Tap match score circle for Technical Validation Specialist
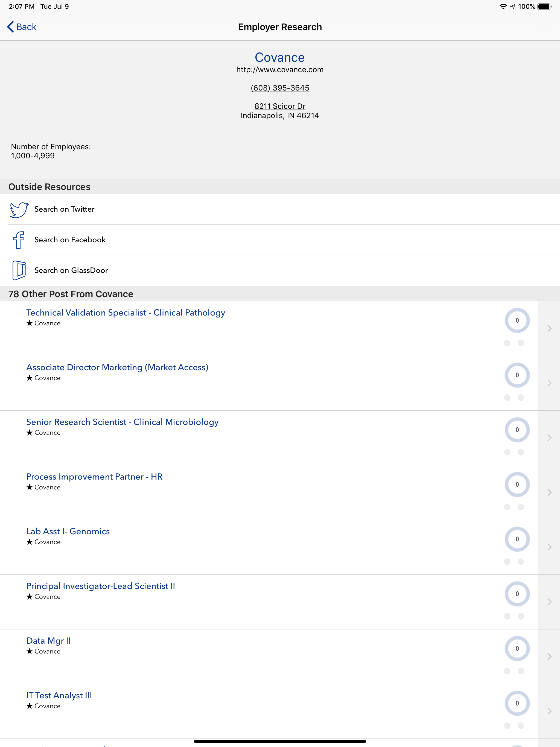This screenshot has height=747, width=560. pyautogui.click(x=517, y=320)
